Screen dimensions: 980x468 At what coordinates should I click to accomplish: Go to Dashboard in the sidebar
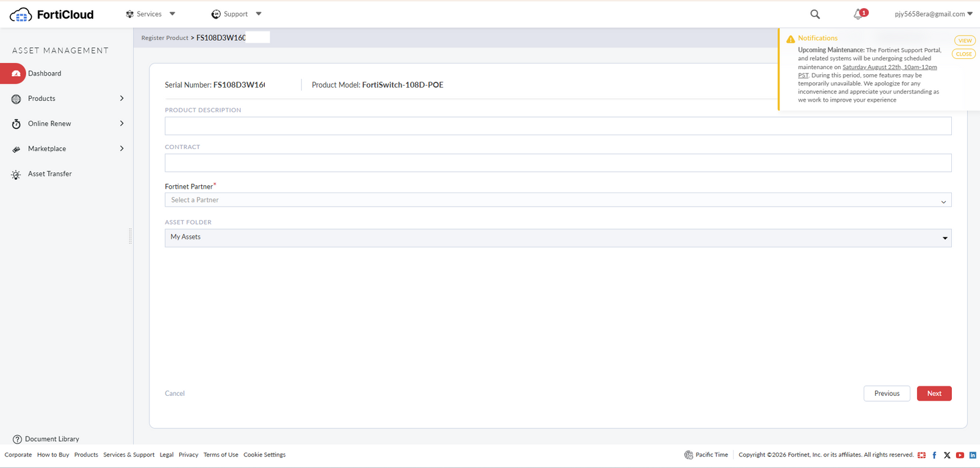pyautogui.click(x=45, y=74)
